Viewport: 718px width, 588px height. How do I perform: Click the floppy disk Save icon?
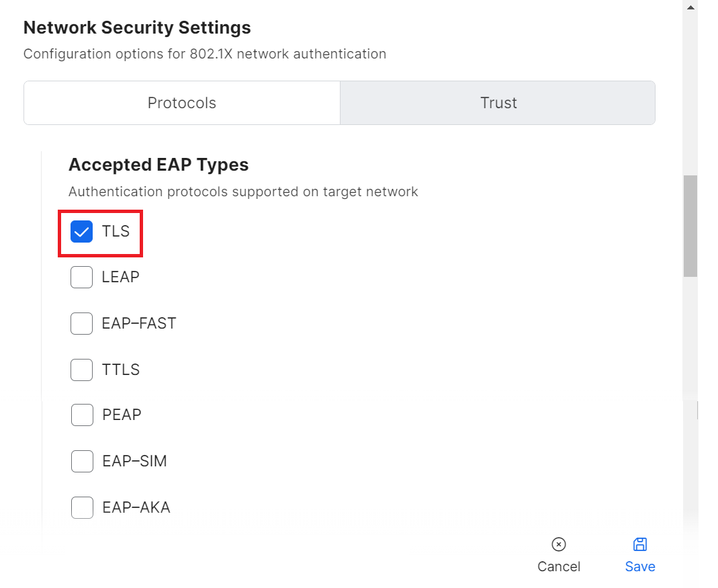click(x=640, y=544)
